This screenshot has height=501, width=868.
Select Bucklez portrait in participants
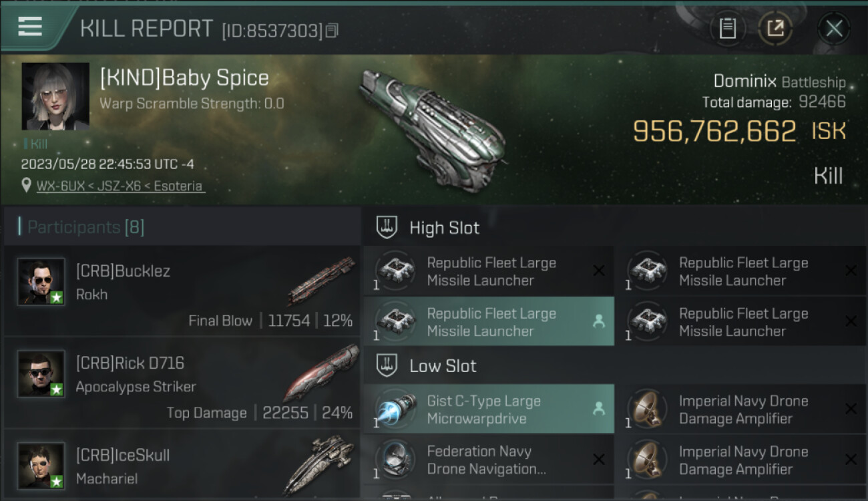click(x=41, y=282)
